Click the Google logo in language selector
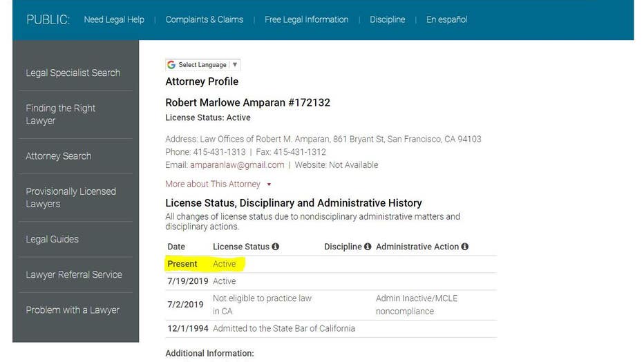644x362 pixels. [x=171, y=65]
